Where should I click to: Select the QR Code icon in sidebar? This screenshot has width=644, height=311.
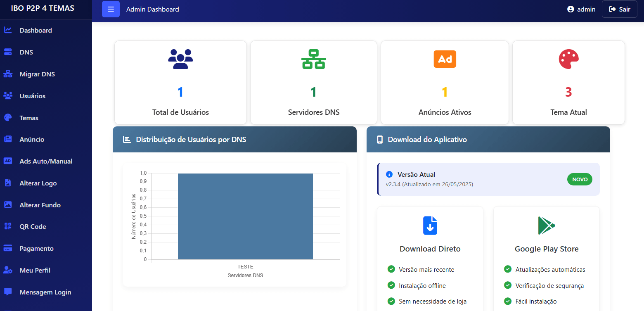pyautogui.click(x=8, y=226)
